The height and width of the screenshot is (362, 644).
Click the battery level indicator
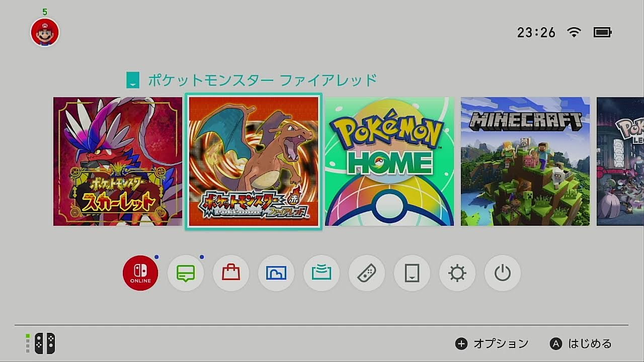[x=602, y=33]
